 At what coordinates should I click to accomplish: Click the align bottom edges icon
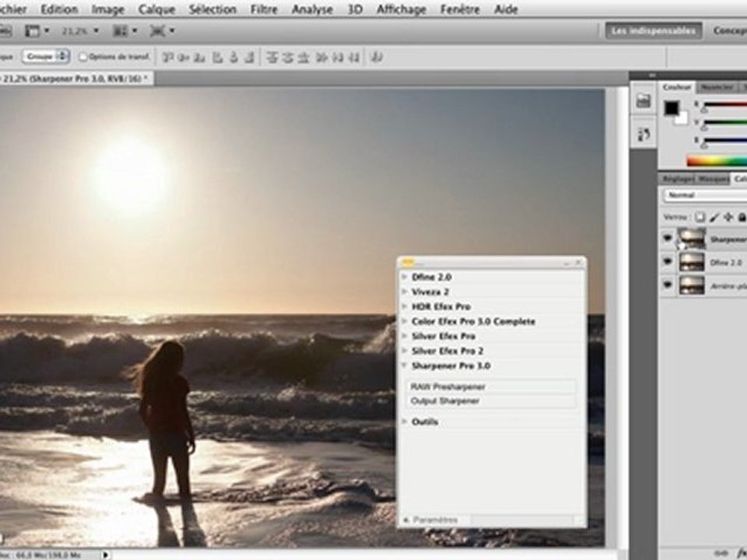[200, 58]
